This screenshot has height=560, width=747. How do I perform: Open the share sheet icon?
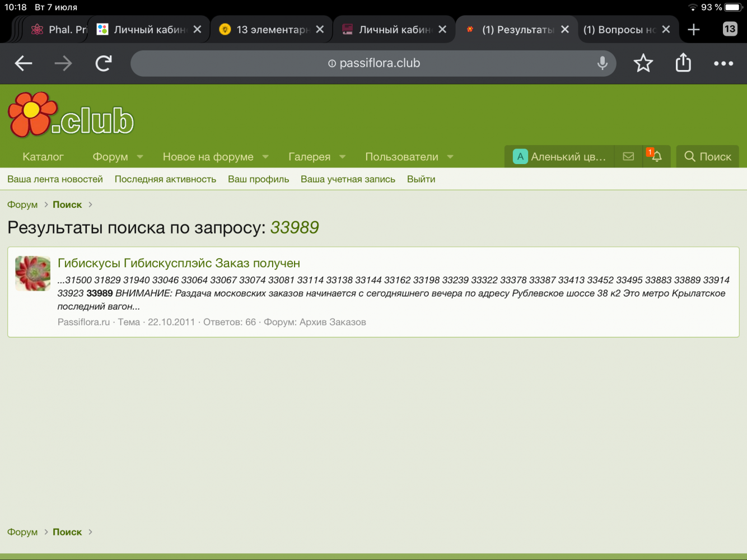[683, 63]
